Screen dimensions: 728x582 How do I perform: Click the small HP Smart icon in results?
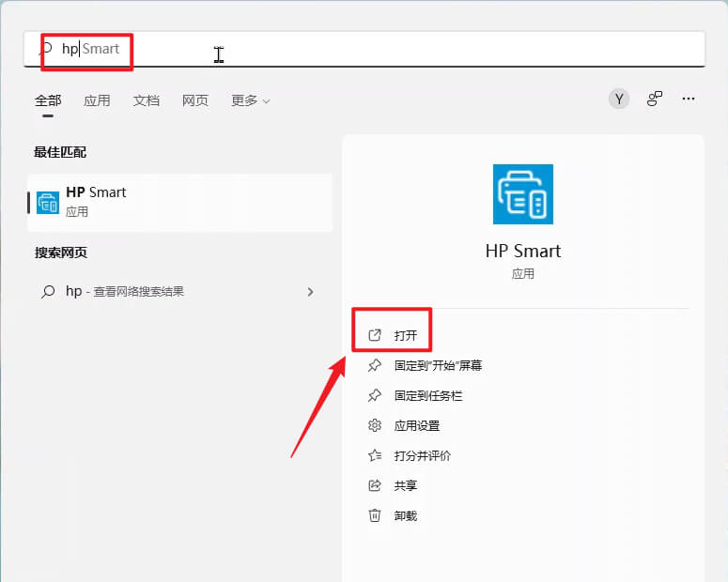click(48, 203)
